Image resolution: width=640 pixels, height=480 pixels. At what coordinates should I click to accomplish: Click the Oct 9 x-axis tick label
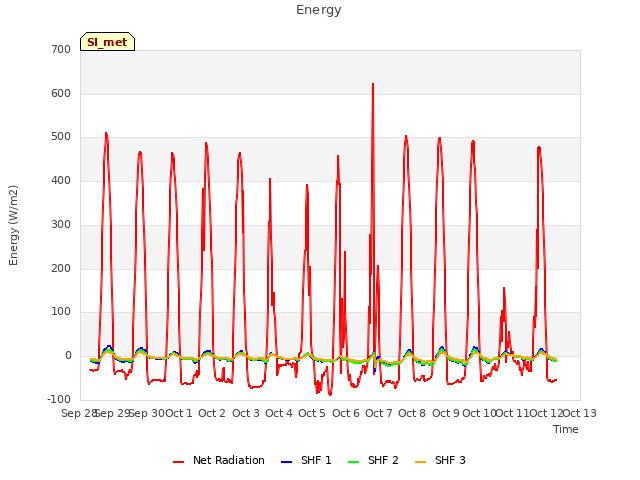tap(446, 413)
